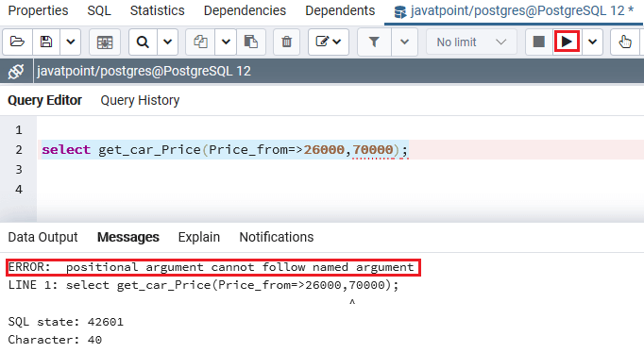Click the Character: 40 text

point(55,340)
